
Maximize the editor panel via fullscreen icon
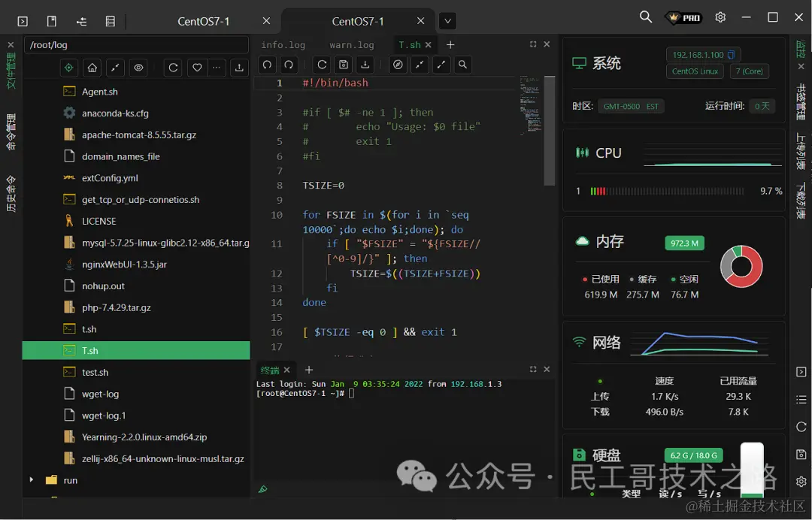point(533,44)
